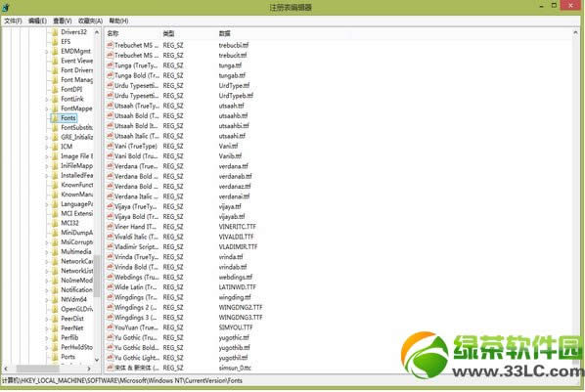Select the PeerNet tree key
The width and height of the screenshot is (585, 392).
coord(72,327)
